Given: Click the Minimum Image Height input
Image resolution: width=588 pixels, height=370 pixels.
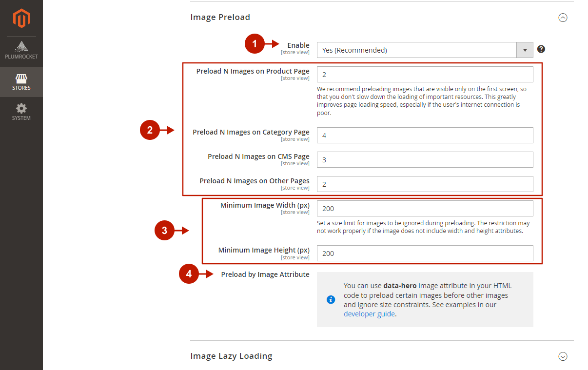Looking at the screenshot, I should 425,253.
